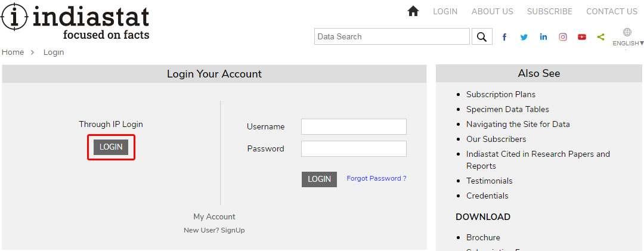The height and width of the screenshot is (251, 644).
Task: Select the SUBSCRIBE menu item
Action: [549, 11]
